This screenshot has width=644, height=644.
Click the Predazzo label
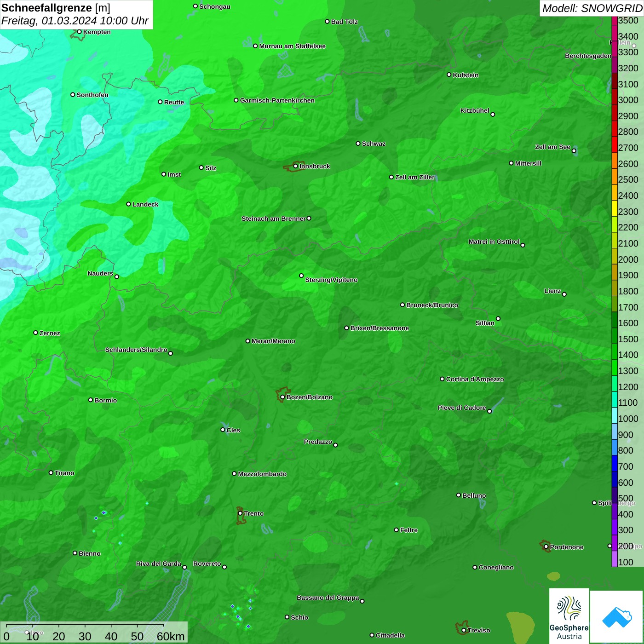pos(318,442)
